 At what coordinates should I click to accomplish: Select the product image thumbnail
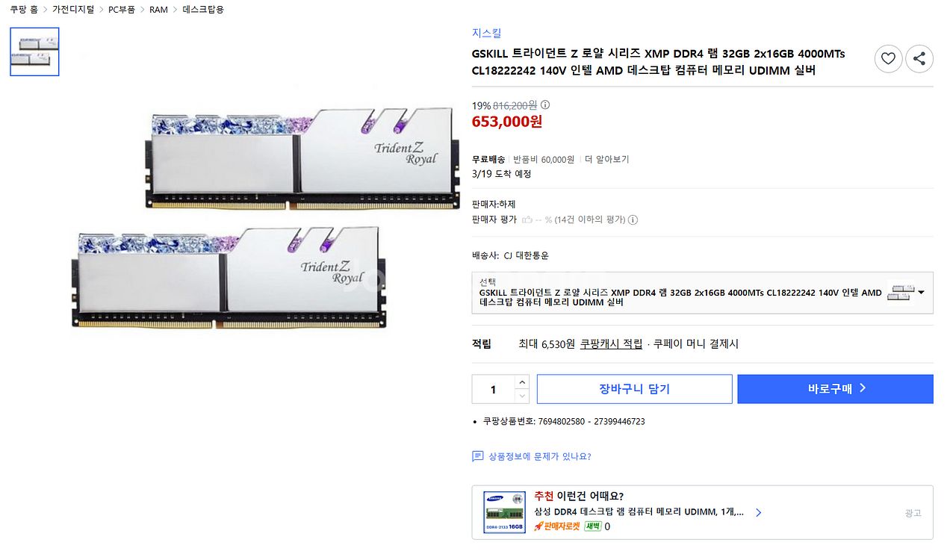point(34,52)
